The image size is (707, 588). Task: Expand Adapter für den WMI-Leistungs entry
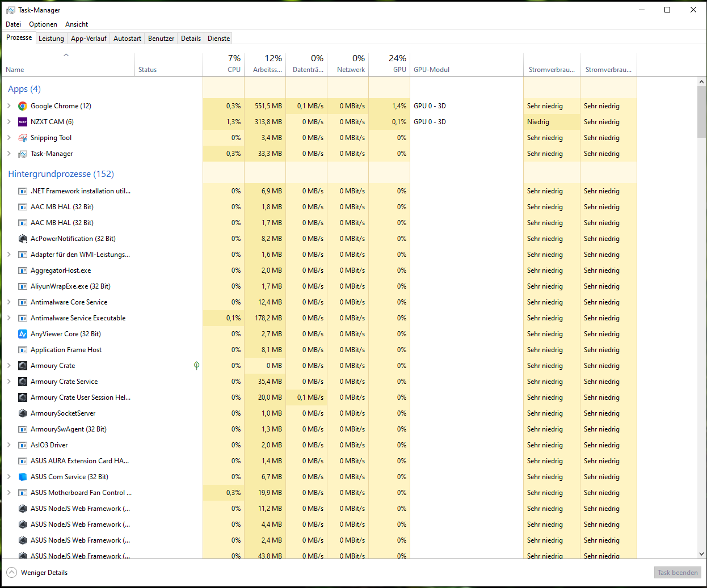tap(9, 255)
